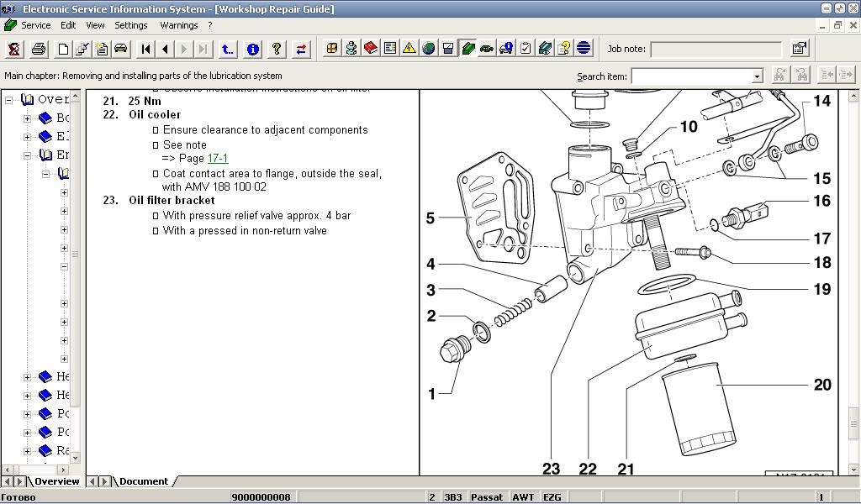Open the blue information icon
Screen dimensions: 861x504
point(252,49)
